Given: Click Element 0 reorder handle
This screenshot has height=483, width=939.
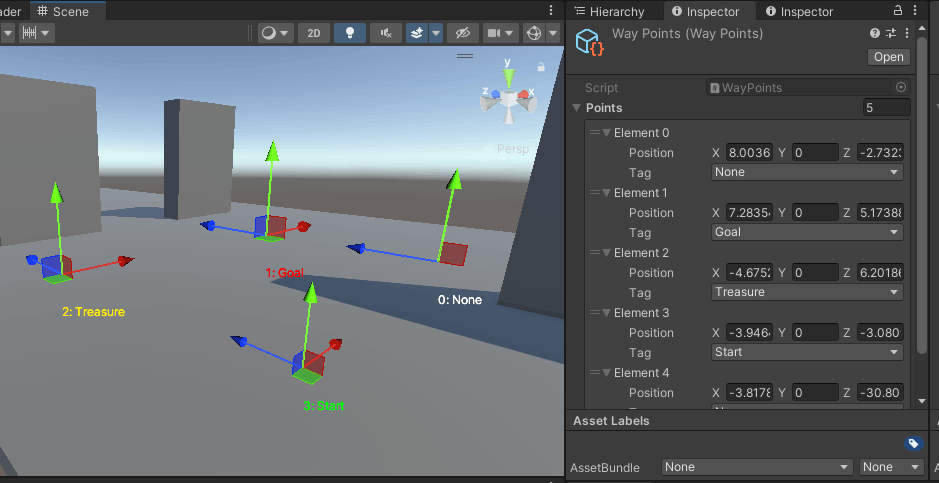Looking at the screenshot, I should 595,133.
